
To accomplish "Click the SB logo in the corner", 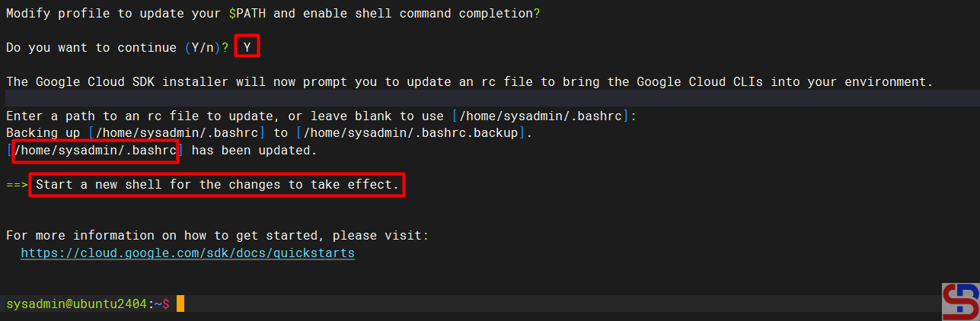I will tap(960, 302).
